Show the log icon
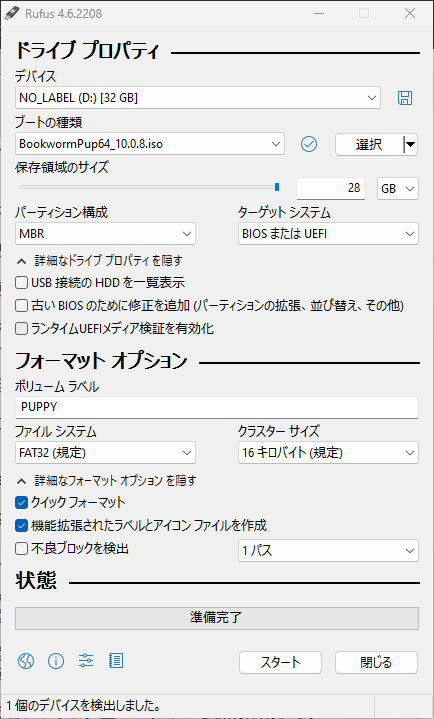The width and height of the screenshot is (434, 719). 116,661
